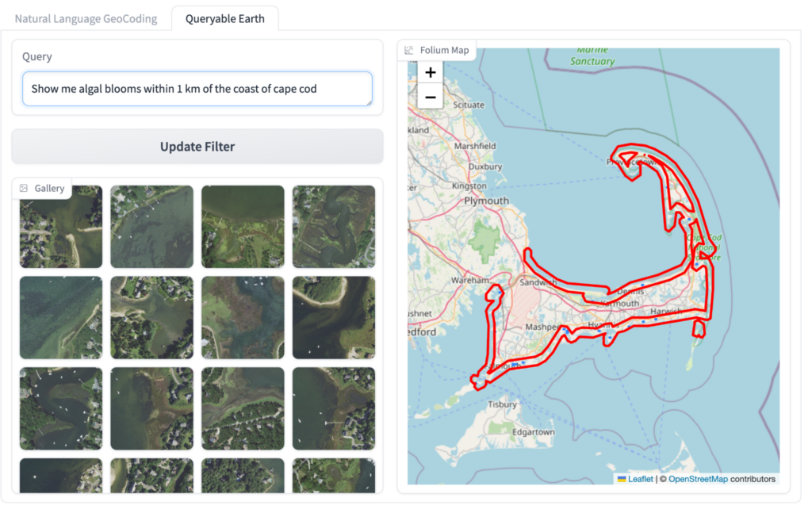This screenshot has width=812, height=513.
Task: Select the Queryable Earth tab
Action: 225,17
